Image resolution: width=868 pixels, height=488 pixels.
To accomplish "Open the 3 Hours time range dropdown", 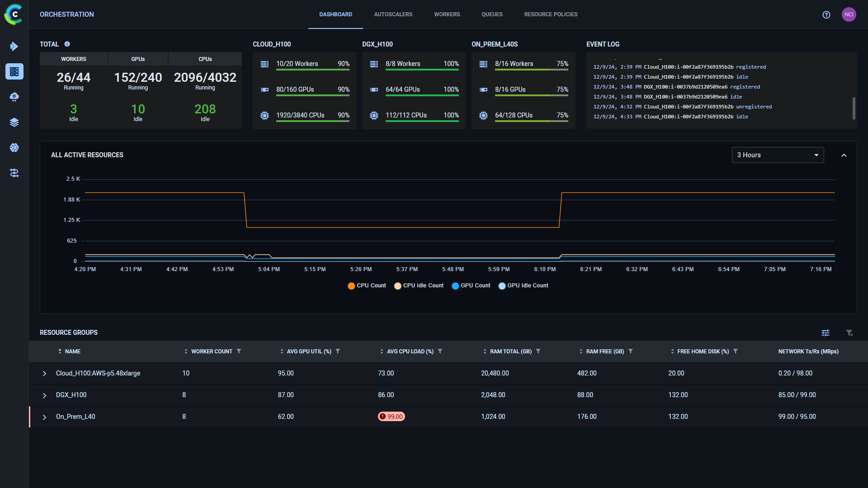I will coord(777,155).
